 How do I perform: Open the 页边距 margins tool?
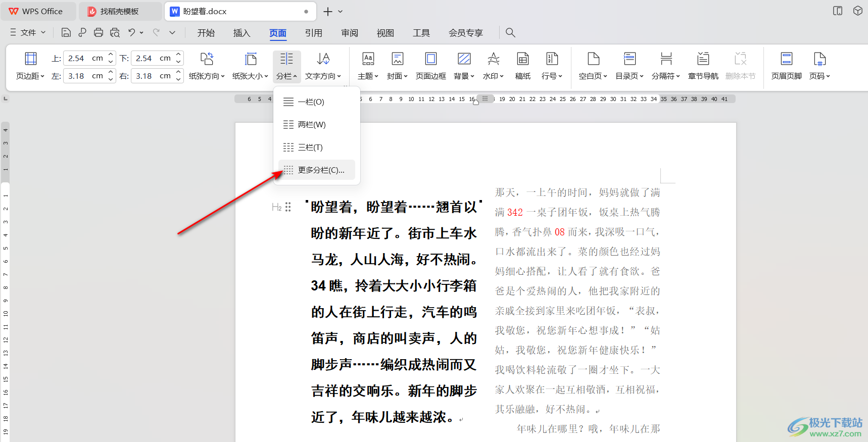tap(30, 66)
